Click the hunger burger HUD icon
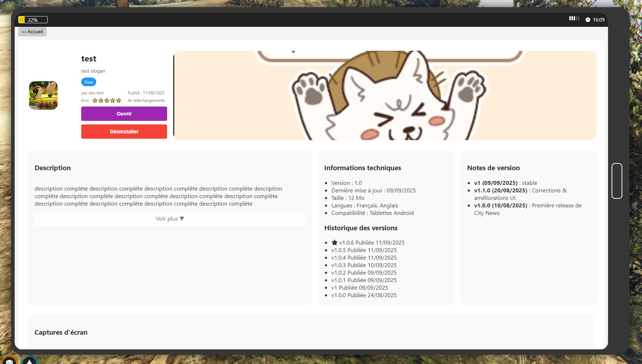The image size is (642, 364). click(x=9, y=360)
